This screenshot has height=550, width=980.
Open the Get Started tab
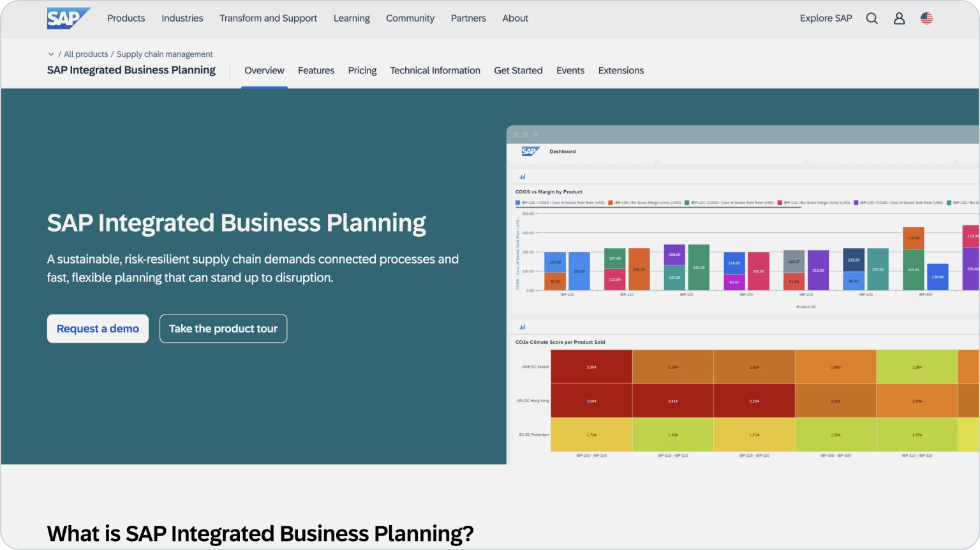pos(518,70)
